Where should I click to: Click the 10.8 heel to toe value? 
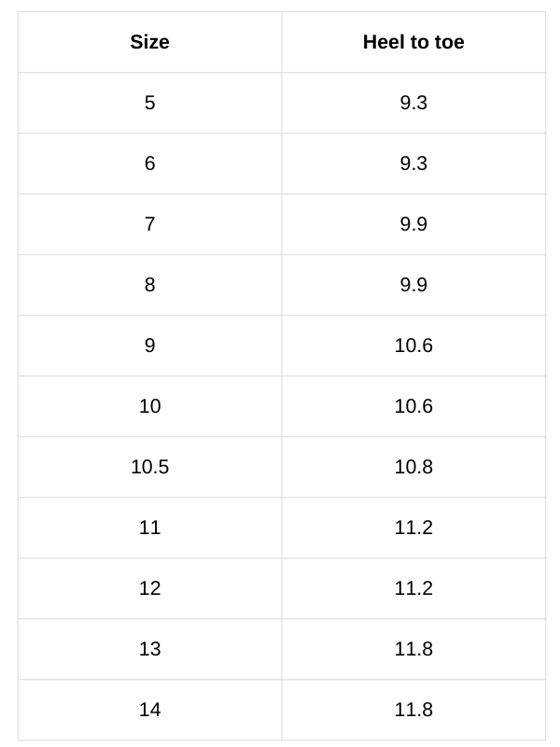(x=413, y=467)
